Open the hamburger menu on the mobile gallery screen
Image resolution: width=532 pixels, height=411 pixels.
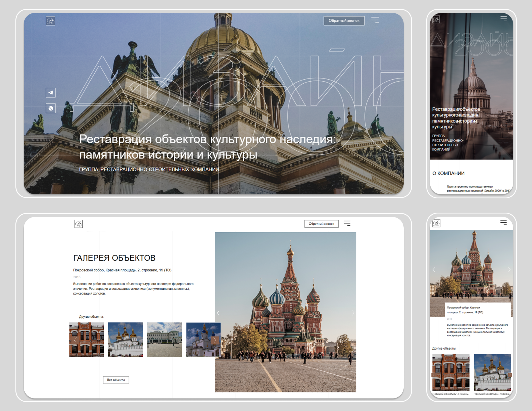point(503,222)
